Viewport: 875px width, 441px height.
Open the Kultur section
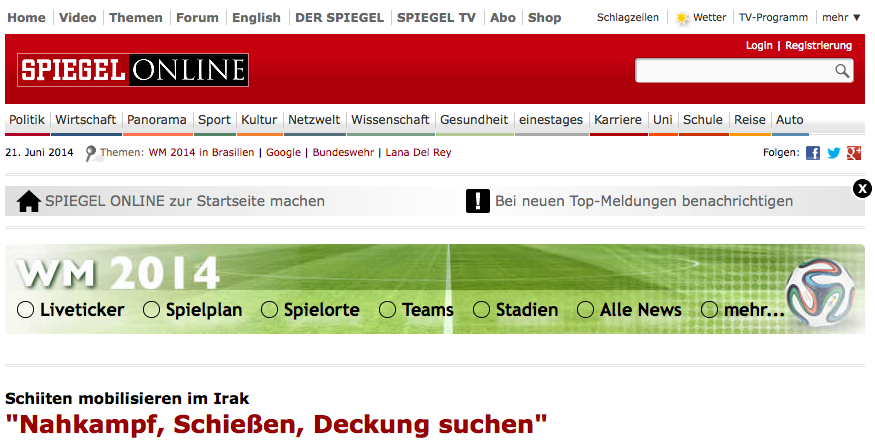click(259, 119)
